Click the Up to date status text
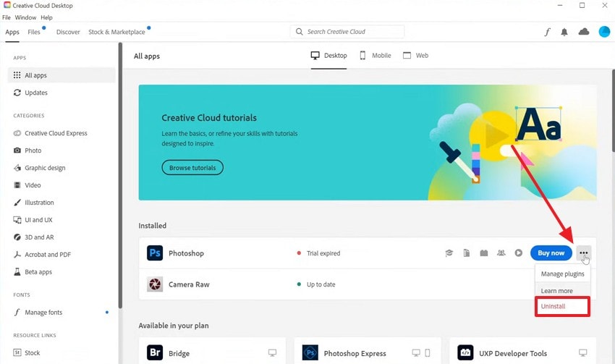 coord(321,284)
